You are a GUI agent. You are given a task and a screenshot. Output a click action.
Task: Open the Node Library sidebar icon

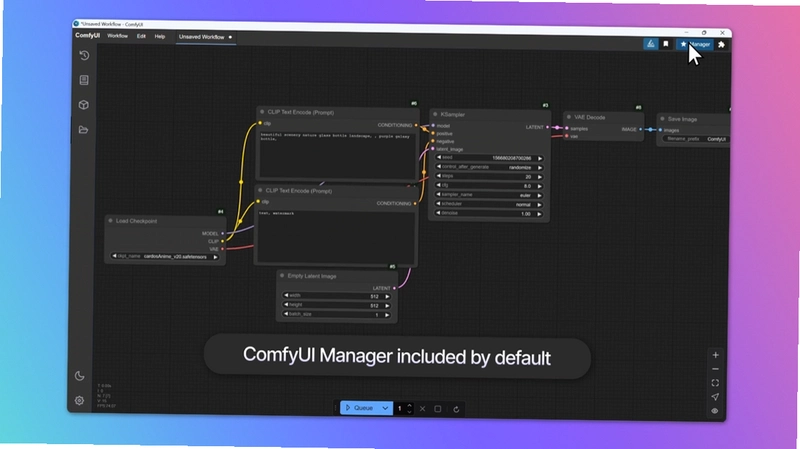pyautogui.click(x=84, y=80)
